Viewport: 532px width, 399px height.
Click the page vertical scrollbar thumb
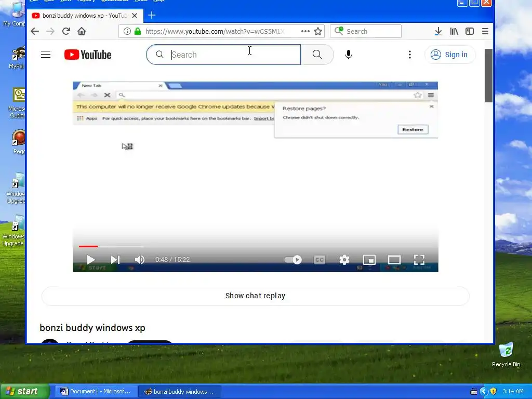coord(488,75)
